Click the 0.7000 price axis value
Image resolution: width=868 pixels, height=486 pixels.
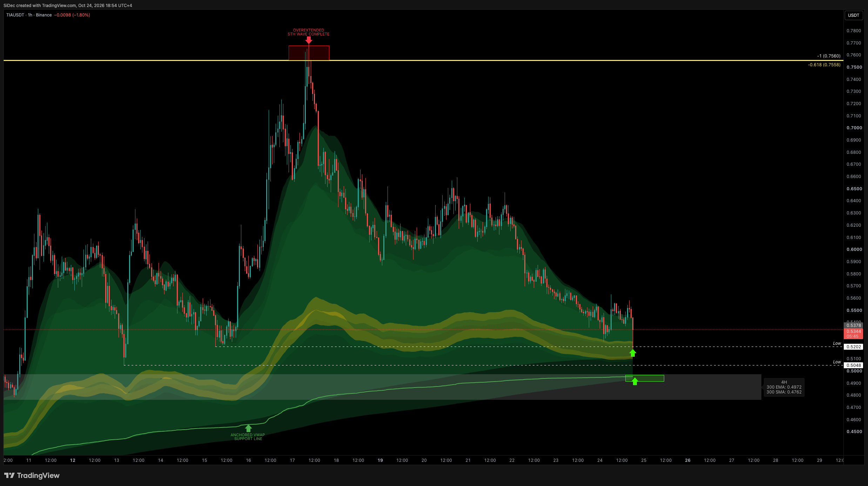854,128
